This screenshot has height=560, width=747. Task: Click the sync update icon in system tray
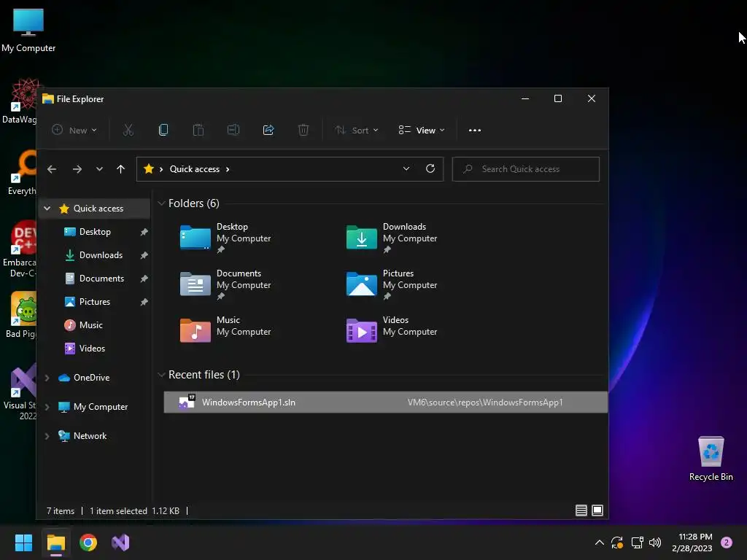[x=617, y=542]
